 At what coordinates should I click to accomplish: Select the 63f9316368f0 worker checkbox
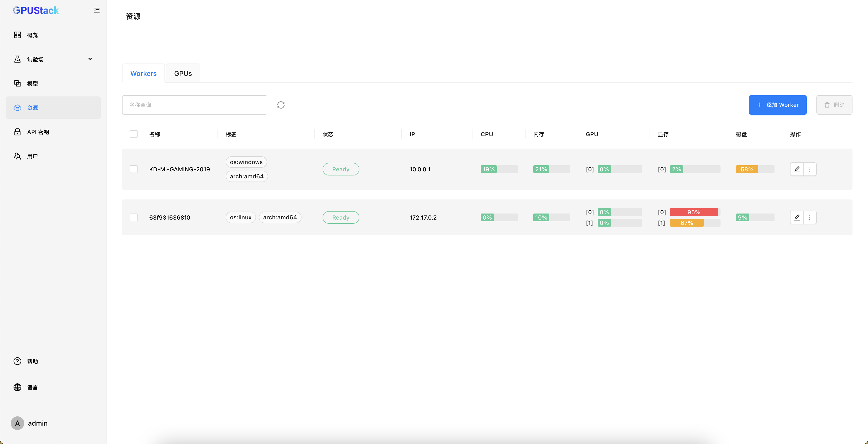[133, 217]
